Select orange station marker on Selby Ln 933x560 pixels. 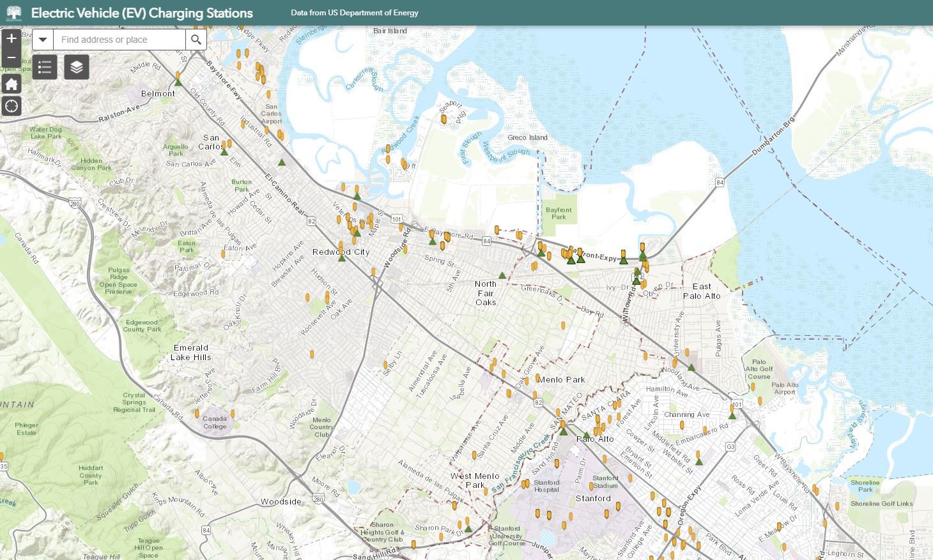click(x=385, y=365)
